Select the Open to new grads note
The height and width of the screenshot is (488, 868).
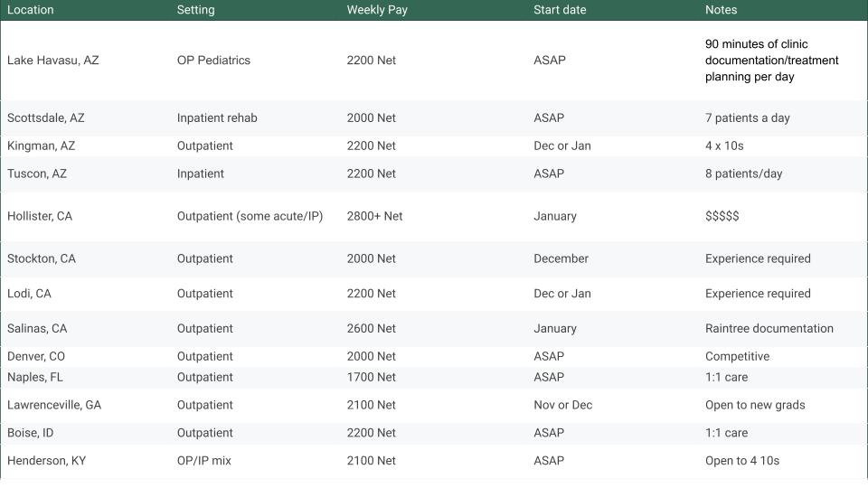754,406
